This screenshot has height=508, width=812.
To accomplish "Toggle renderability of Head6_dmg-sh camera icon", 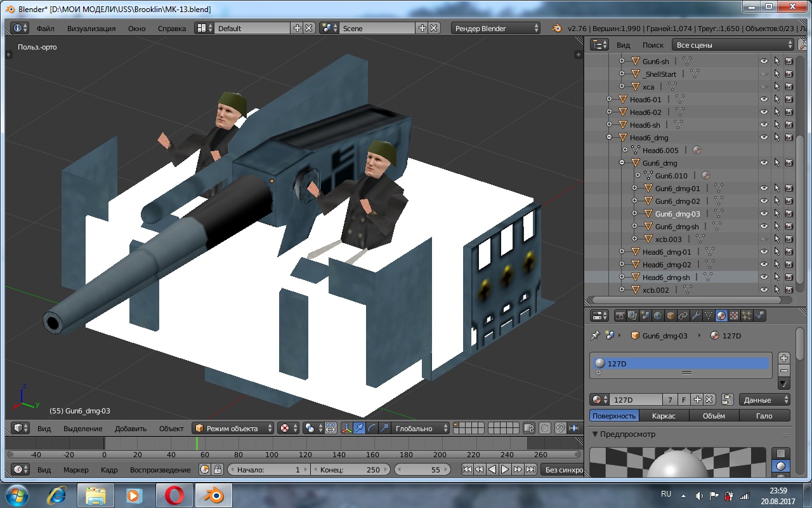I will pos(789,277).
